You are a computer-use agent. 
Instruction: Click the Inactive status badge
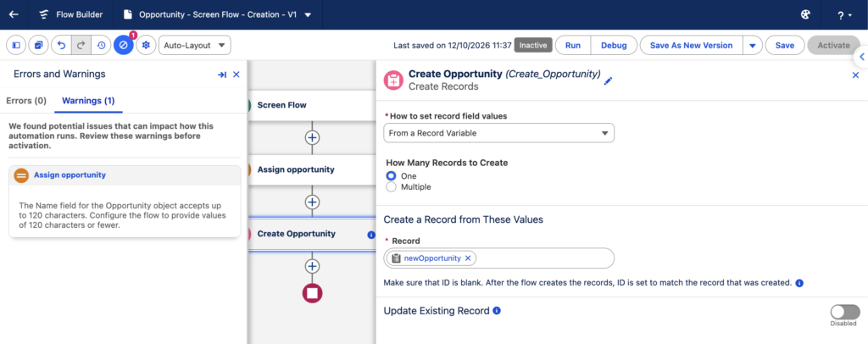coord(533,46)
